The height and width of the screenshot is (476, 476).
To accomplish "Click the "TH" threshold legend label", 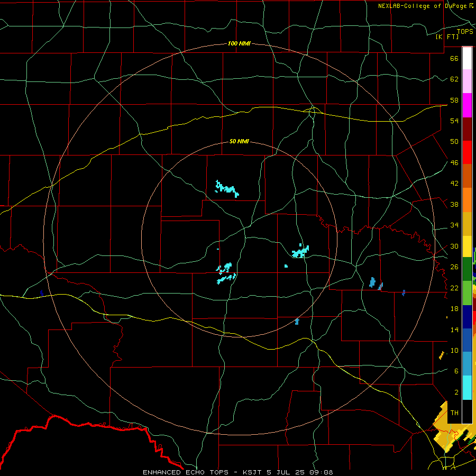I will click(454, 413).
